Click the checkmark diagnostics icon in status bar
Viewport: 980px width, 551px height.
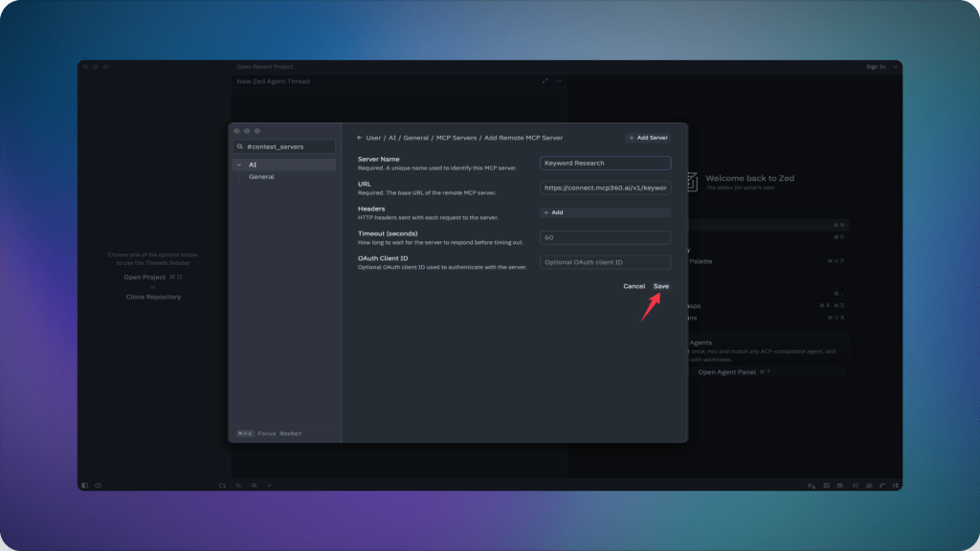click(270, 485)
